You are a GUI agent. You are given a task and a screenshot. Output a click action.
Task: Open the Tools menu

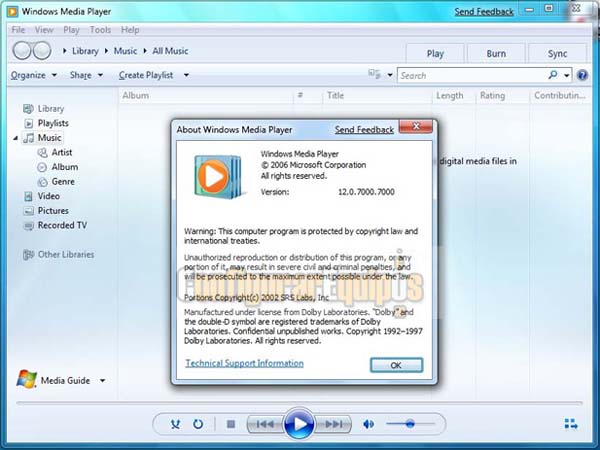click(x=100, y=30)
